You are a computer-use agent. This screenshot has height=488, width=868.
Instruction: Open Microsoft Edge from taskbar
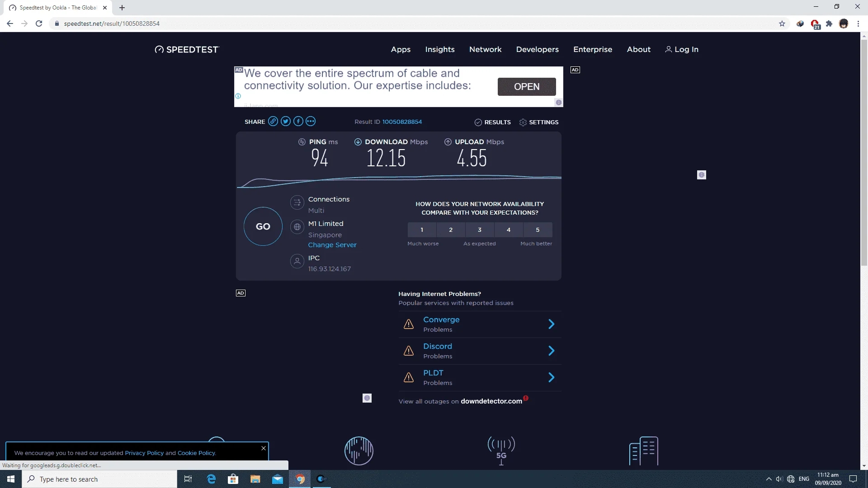pyautogui.click(x=211, y=479)
